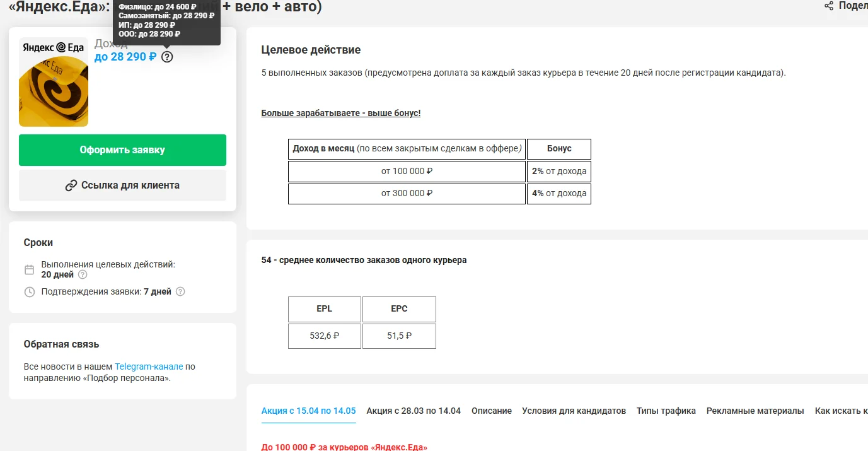This screenshot has width=868, height=451.
Task: Click the Больше зарабатываете - выше бонус! text
Action: tap(341, 113)
